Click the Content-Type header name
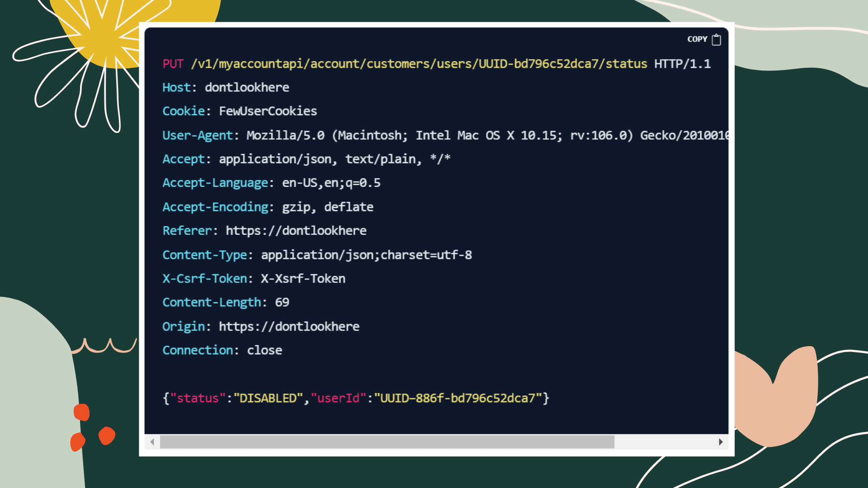Image resolution: width=868 pixels, height=488 pixels. point(204,255)
